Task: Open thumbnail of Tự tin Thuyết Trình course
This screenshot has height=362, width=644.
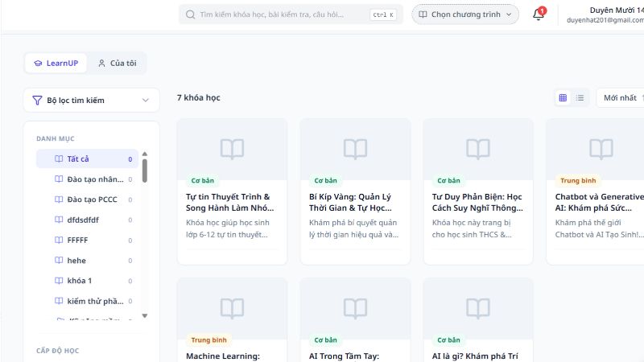Action: coord(232,149)
